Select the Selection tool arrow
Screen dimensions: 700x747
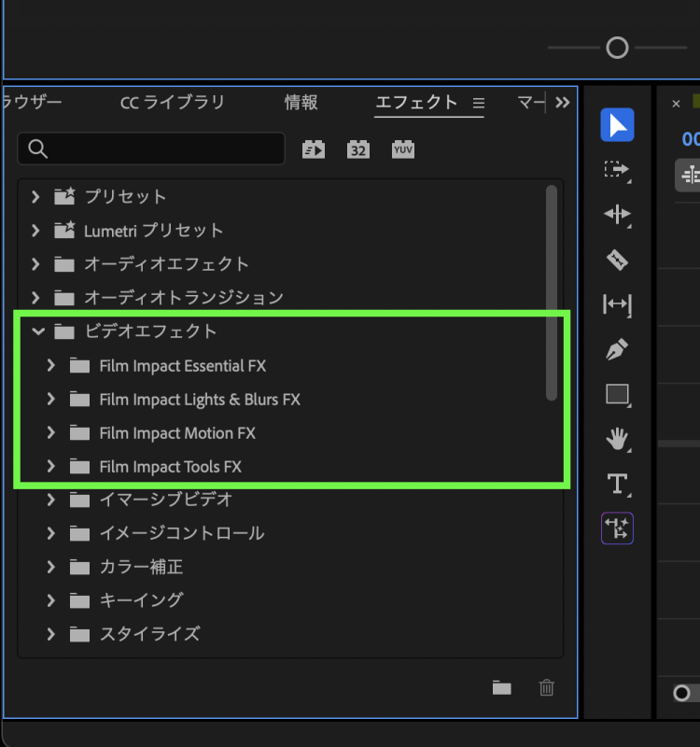coord(617,125)
